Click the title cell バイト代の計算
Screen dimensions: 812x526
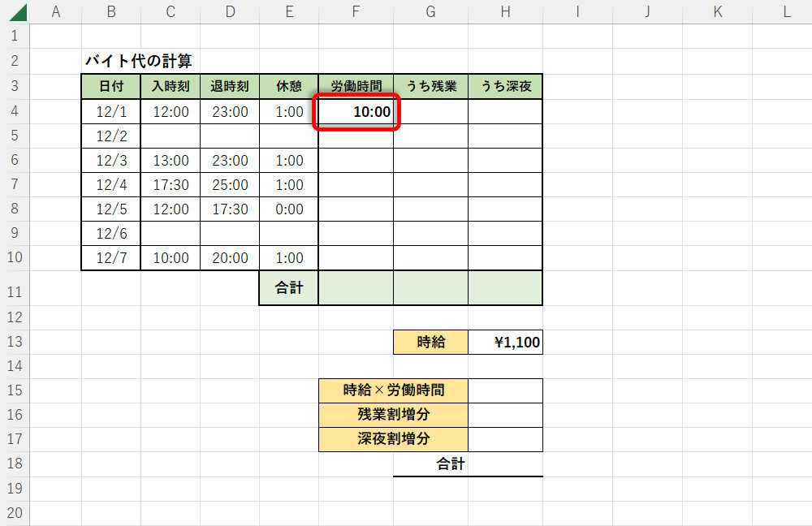[138, 61]
